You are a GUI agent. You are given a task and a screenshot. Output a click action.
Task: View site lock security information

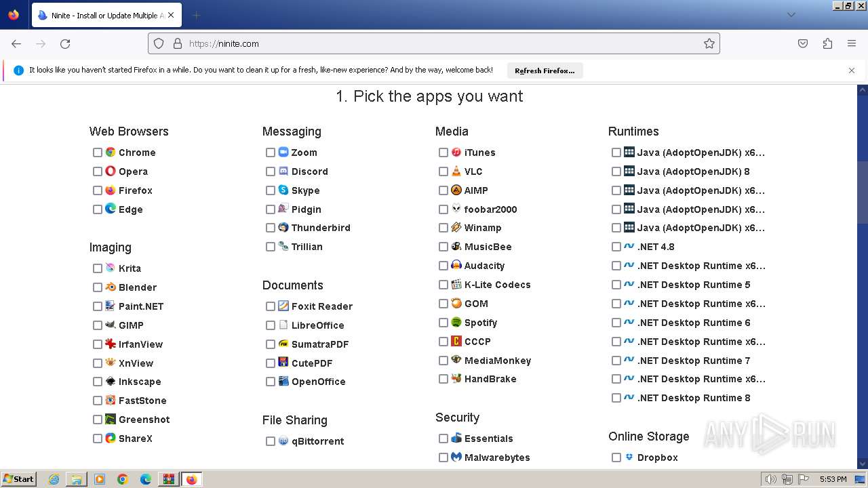click(178, 43)
